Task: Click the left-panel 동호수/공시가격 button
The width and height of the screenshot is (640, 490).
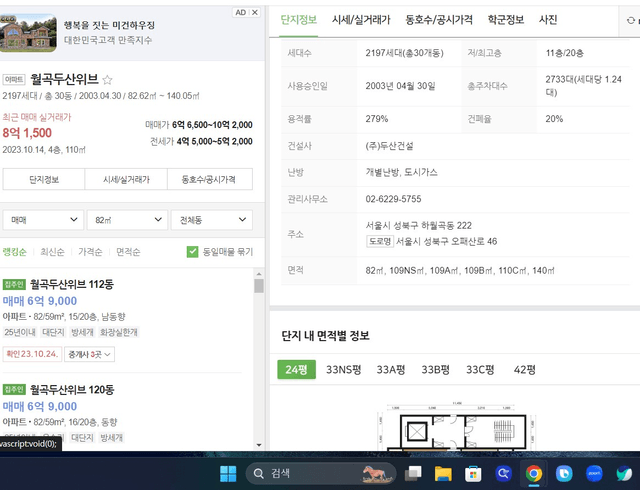Action: [210, 179]
